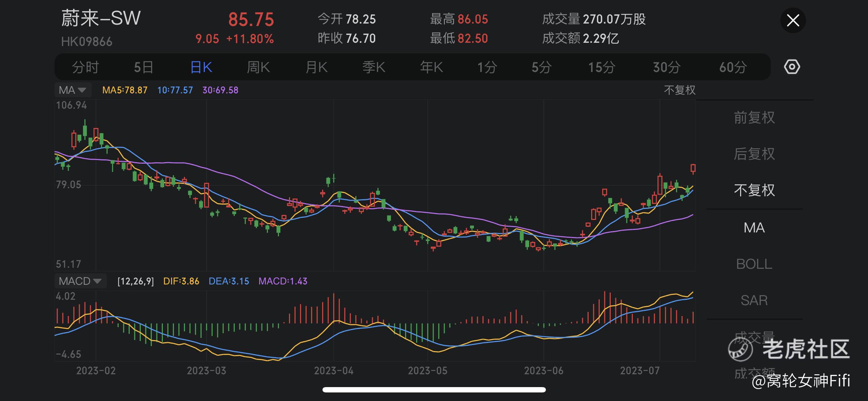868x401 pixels.
Task: Open the MACD indicator dropdown
Action: [81, 281]
